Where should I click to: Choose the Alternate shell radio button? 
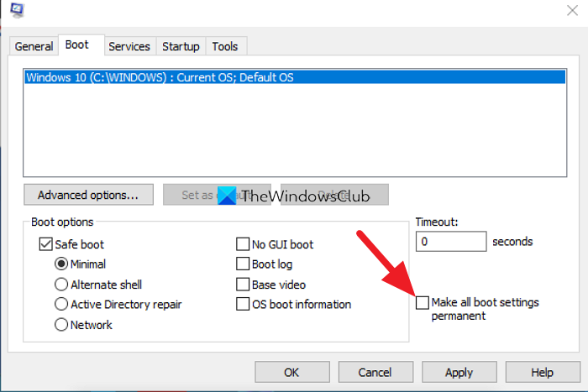pyautogui.click(x=61, y=285)
